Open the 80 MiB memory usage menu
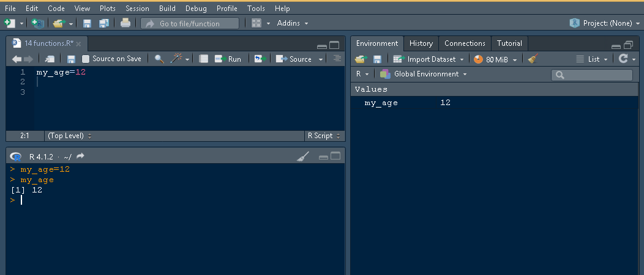 coord(495,59)
